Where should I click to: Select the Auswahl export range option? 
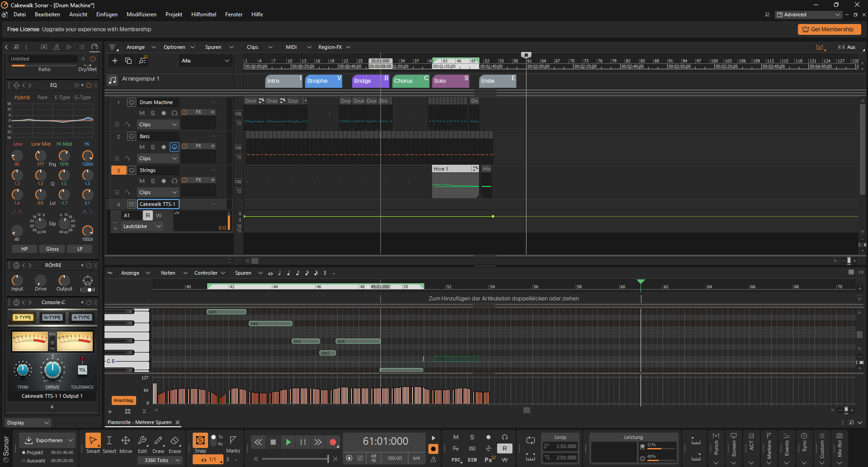pos(33,461)
